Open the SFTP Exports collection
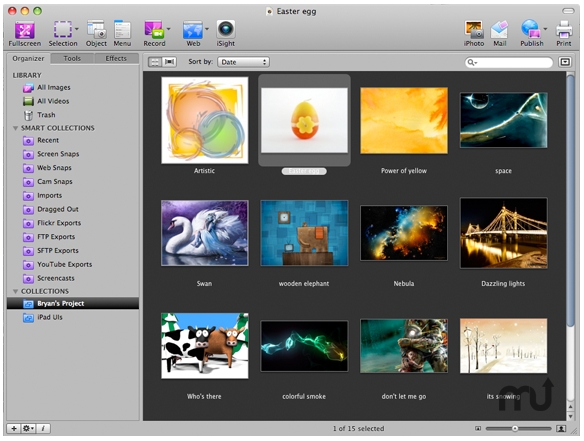 click(73, 251)
